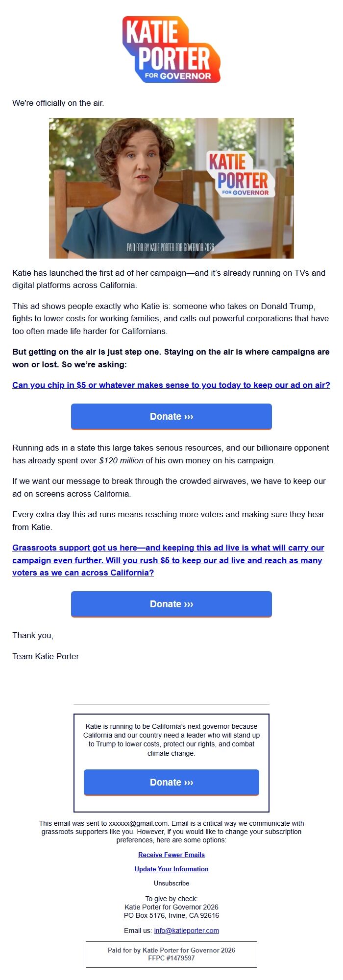Click Receive Fewer Emails

171,855
